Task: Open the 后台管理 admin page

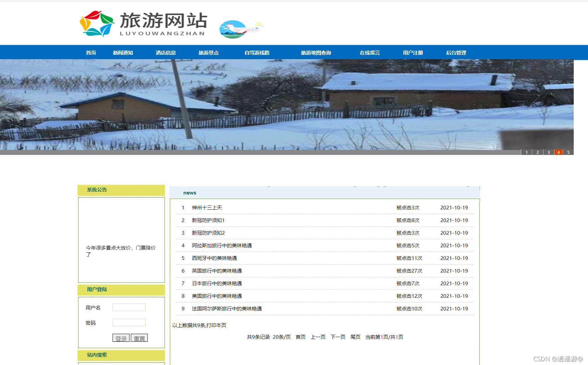Action: click(456, 53)
